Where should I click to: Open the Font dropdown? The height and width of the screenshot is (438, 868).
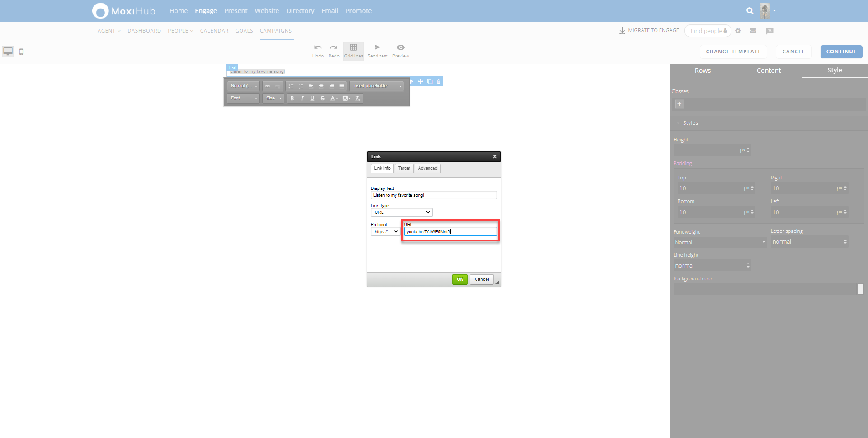tap(243, 98)
